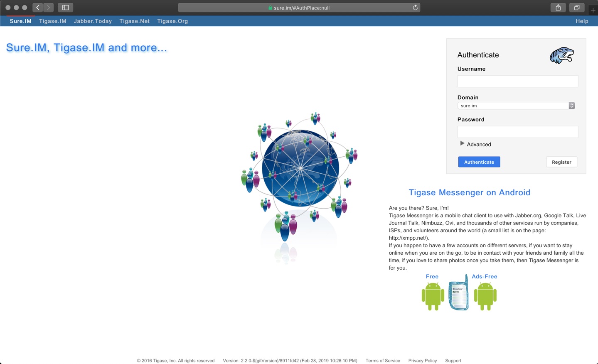Image resolution: width=598 pixels, height=364 pixels.
Task: Click the Ads-Free green Android icon
Action: (x=485, y=296)
